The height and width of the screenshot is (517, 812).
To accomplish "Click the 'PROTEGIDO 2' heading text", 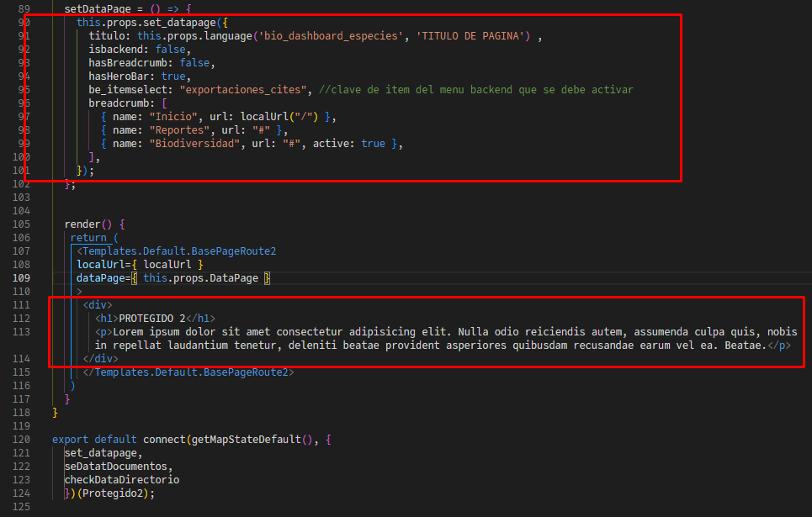I will coord(152,319).
